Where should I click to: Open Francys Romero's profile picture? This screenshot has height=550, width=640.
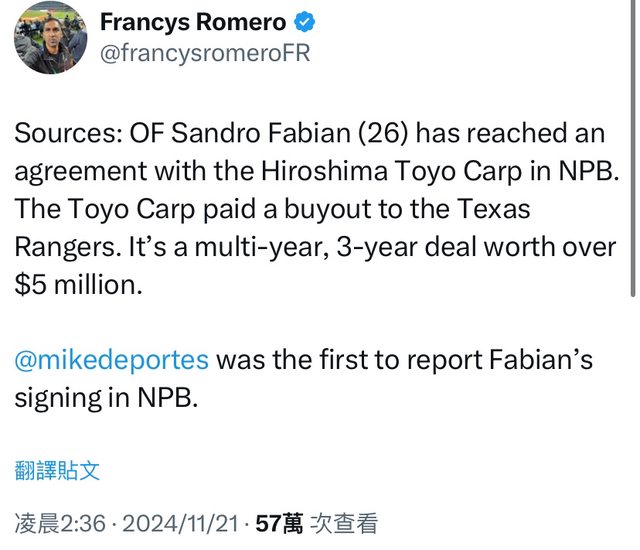[43, 37]
